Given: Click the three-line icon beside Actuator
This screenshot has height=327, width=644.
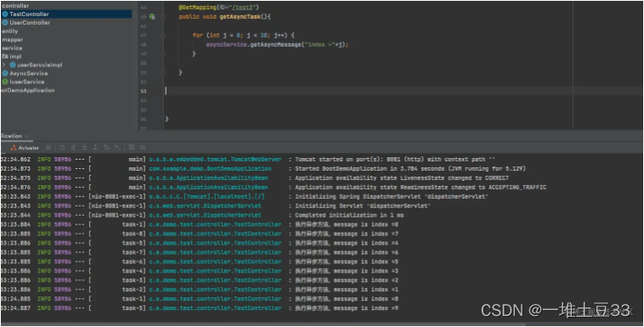Looking at the screenshot, I should [48, 147].
